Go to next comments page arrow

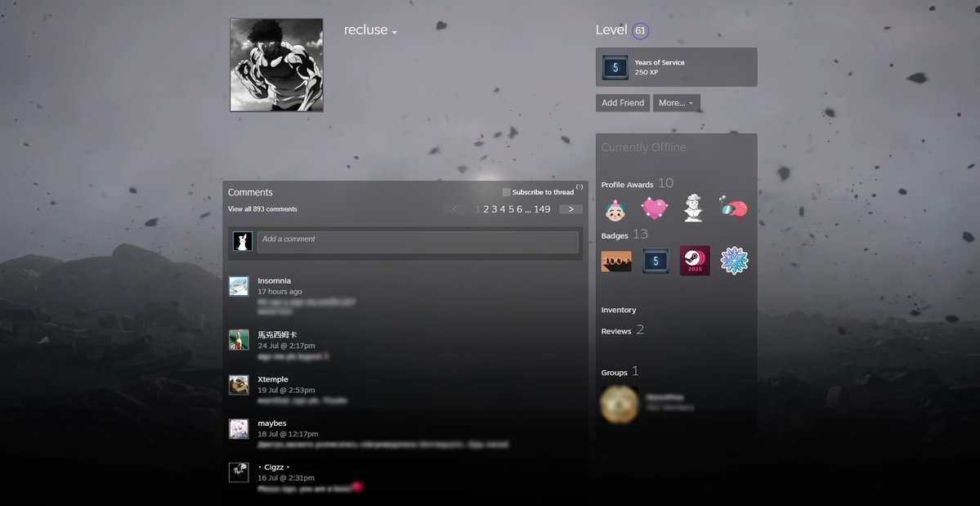[x=571, y=209]
